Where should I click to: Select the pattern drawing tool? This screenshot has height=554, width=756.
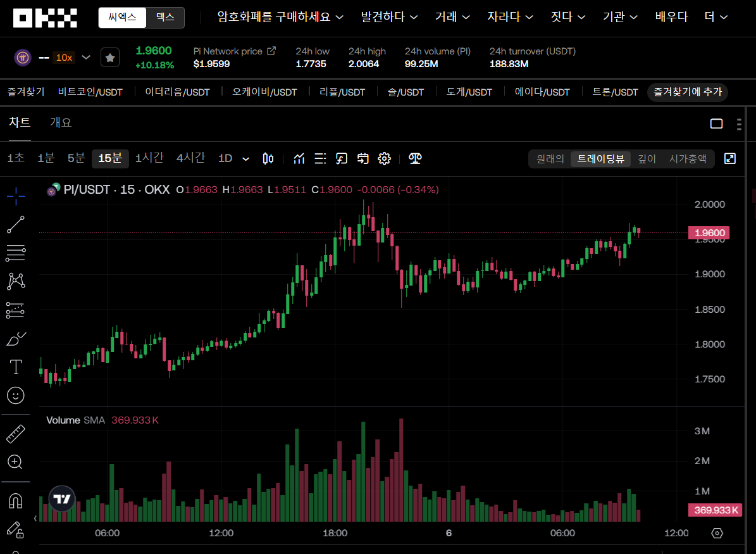(16, 281)
